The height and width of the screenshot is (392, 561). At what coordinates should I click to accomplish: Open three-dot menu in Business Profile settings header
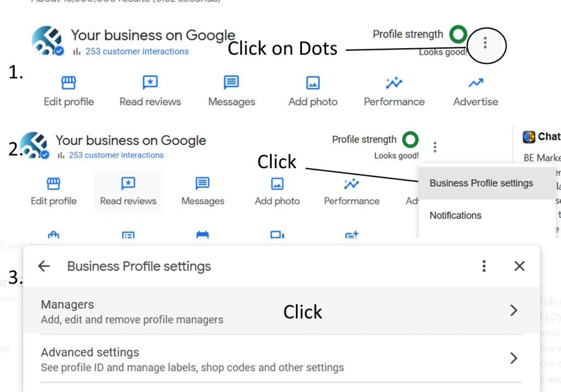484,266
